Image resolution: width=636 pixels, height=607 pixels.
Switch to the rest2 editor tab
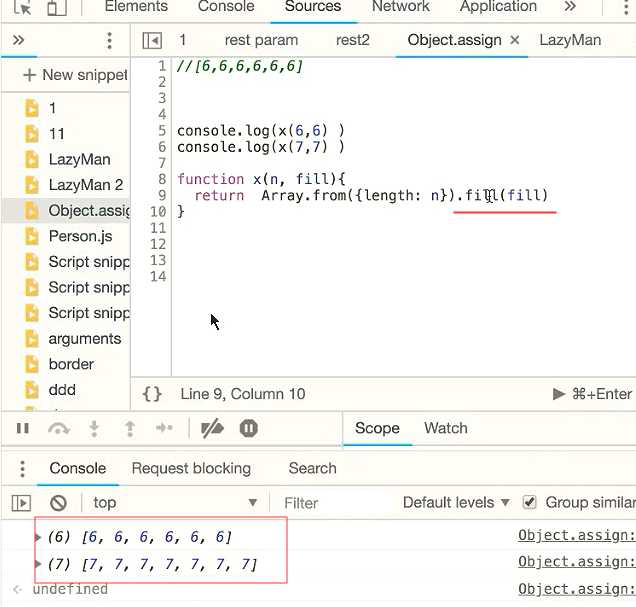click(x=352, y=40)
